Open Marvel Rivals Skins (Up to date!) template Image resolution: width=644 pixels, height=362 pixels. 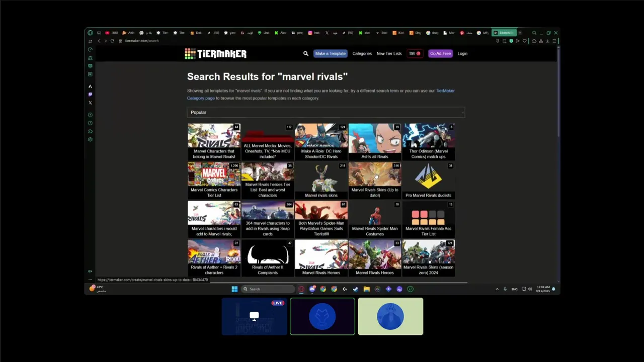[x=375, y=180]
